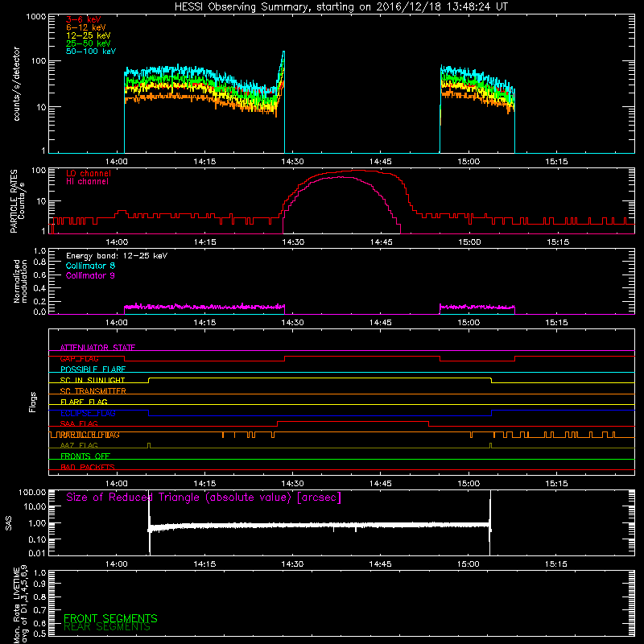Screen dimensions: 644x644
Task: Click the SAA_FLAG label
Action: click(79, 423)
